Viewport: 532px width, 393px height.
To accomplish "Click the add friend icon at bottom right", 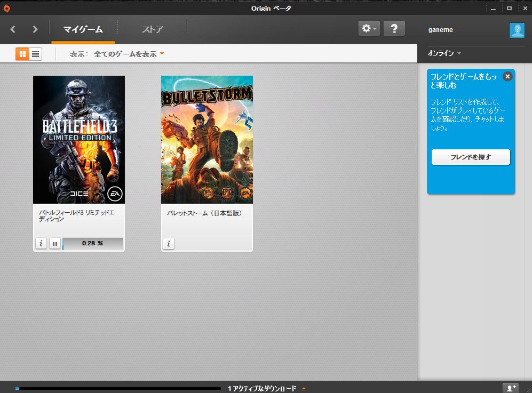I will tap(511, 388).
